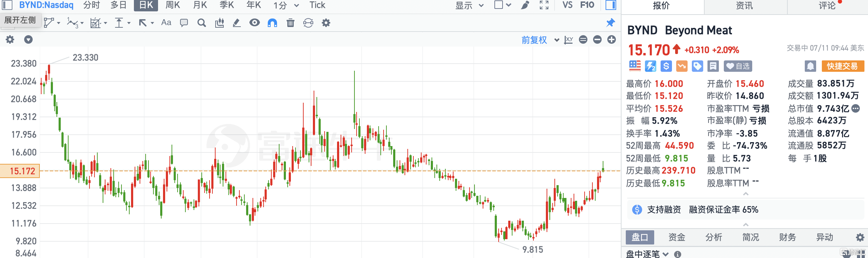Switch to 季K quarterly chart
Image resolution: width=868 pixels, height=258 pixels.
[x=227, y=5]
